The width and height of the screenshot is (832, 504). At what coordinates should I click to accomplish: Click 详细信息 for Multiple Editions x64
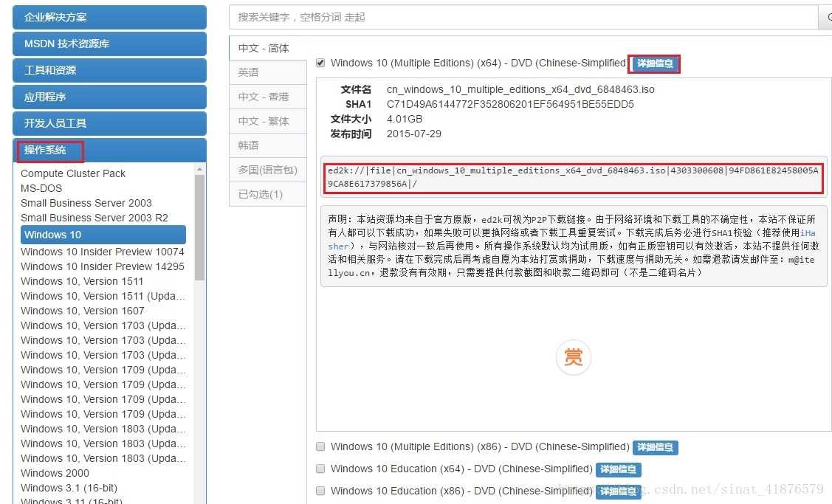click(x=655, y=63)
